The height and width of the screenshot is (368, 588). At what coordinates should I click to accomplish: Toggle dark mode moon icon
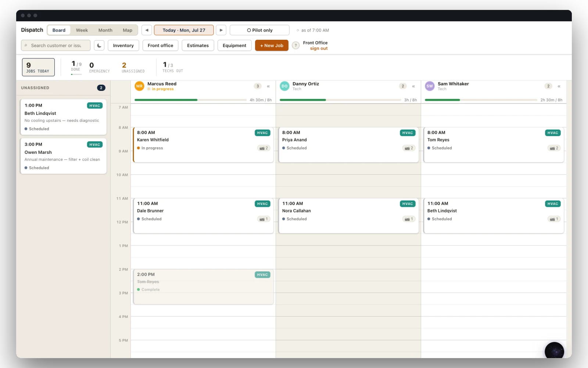[99, 45]
